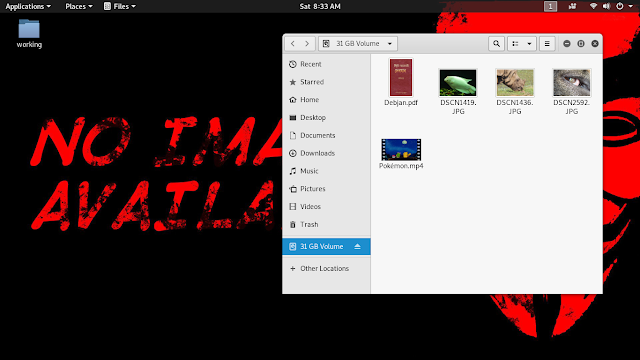Image resolution: width=640 pixels, height=360 pixels.
Task: Click the forward navigation arrow
Action: pos(307,44)
